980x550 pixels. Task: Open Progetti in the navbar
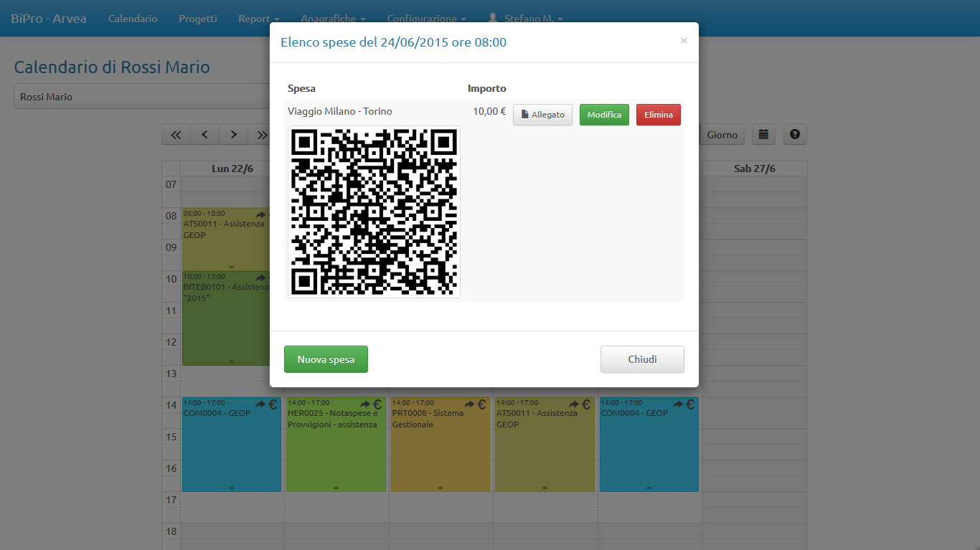[198, 19]
